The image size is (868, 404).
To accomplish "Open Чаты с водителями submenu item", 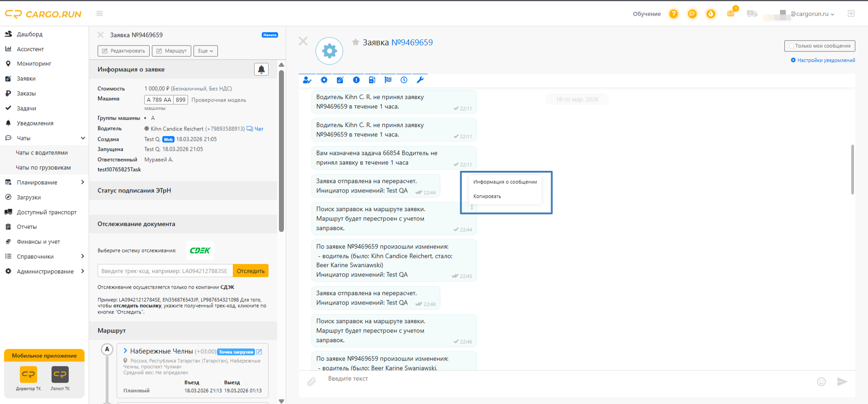I will [42, 153].
